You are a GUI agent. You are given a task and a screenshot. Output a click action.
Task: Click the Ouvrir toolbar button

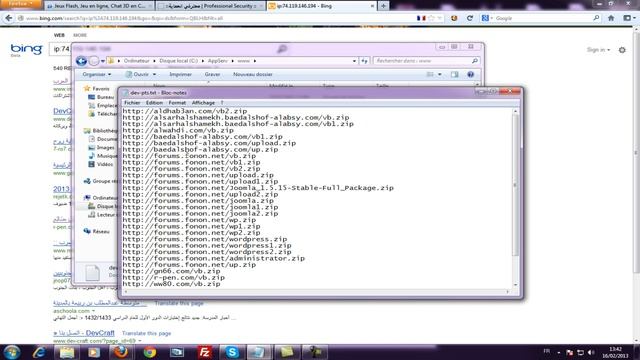coord(138,74)
